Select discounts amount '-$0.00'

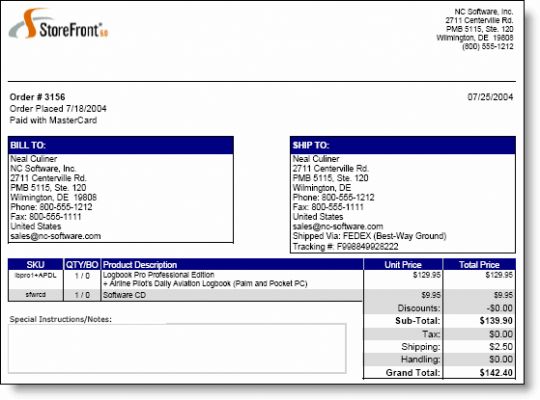pyautogui.click(x=500, y=308)
